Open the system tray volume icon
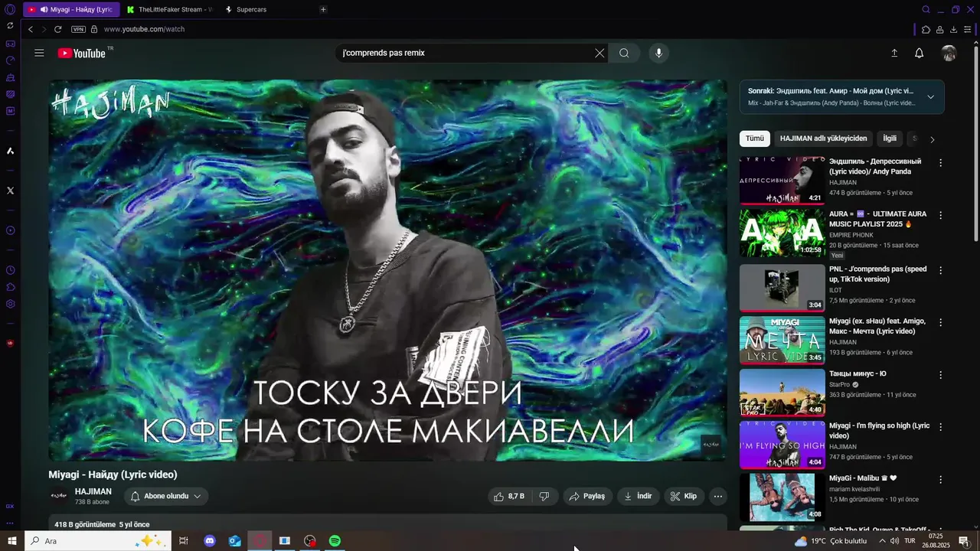The image size is (980, 551). coord(894,541)
